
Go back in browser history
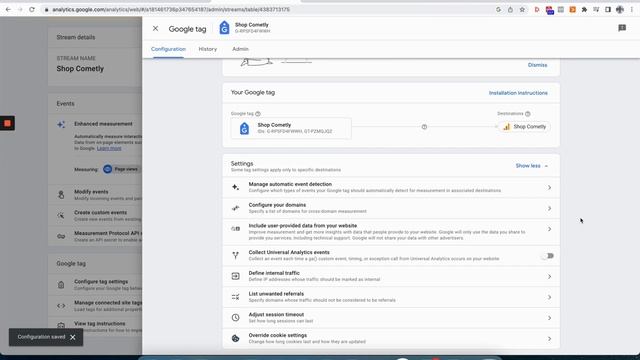[x=8, y=9]
